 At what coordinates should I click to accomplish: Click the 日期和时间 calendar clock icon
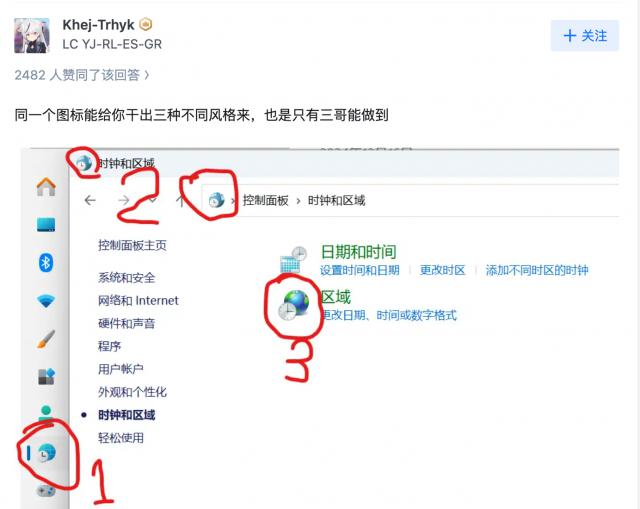tap(293, 259)
